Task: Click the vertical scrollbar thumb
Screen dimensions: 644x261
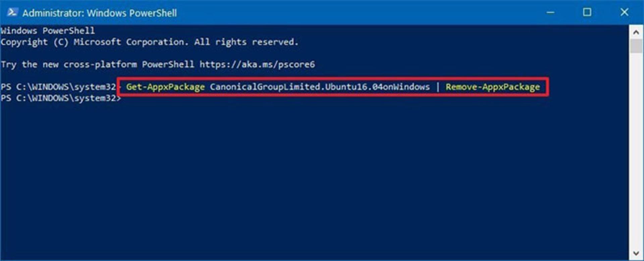Action: tap(636, 46)
